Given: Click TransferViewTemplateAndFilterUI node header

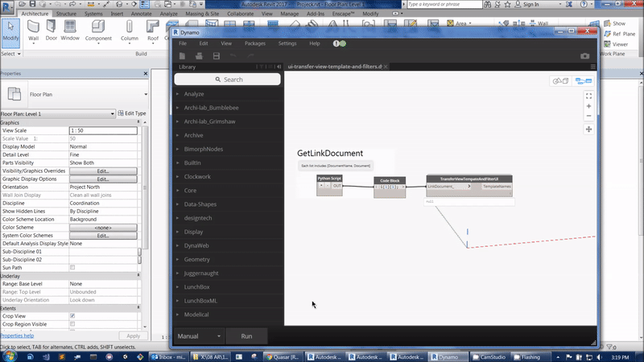Looking at the screenshot, I should point(469,179).
